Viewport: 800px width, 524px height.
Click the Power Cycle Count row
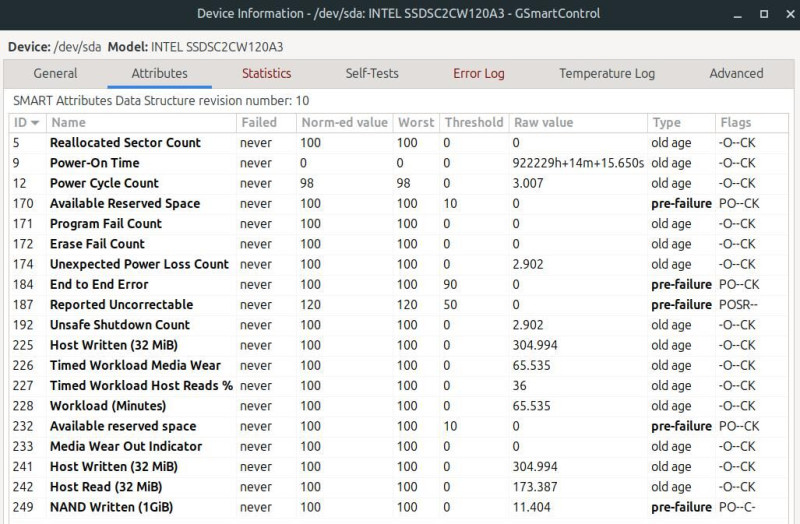pyautogui.click(x=399, y=183)
